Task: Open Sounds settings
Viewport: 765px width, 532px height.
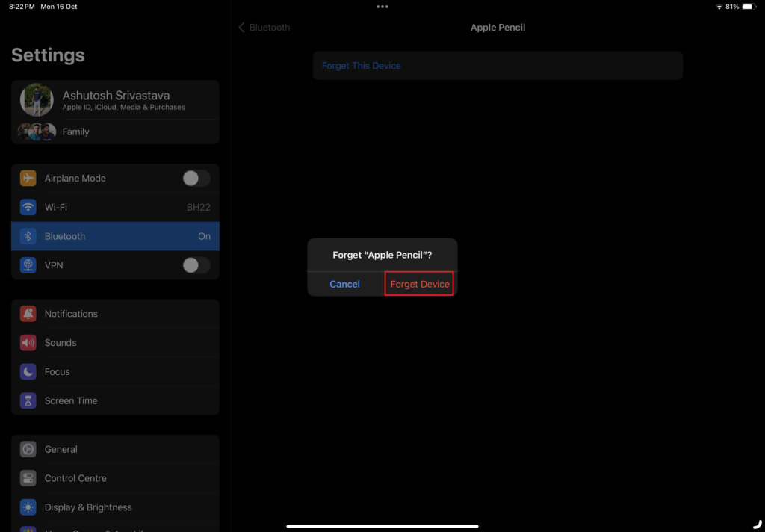Action: (115, 343)
